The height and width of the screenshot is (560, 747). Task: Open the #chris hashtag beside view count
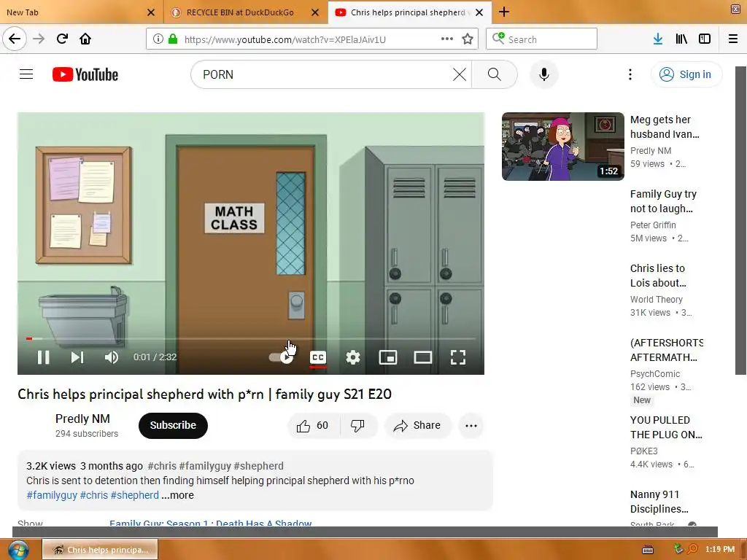tap(162, 466)
